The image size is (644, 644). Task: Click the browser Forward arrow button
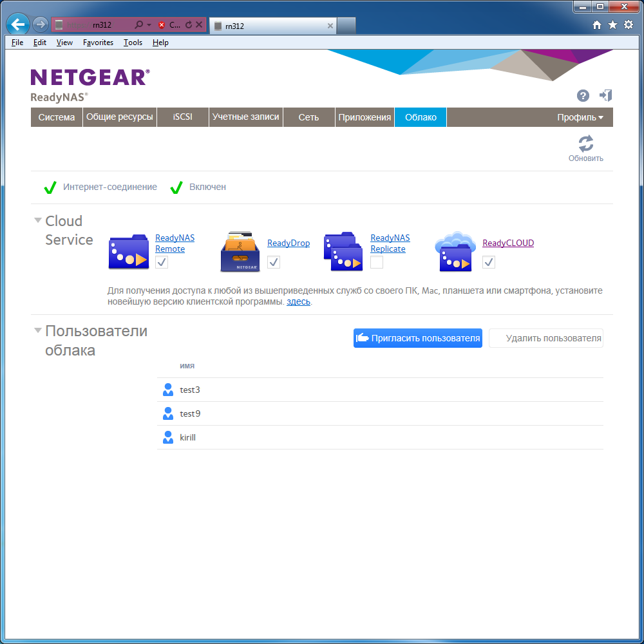(x=40, y=24)
